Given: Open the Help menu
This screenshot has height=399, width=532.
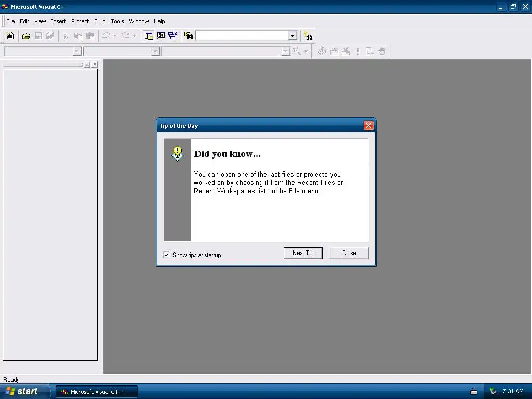Looking at the screenshot, I should pos(159,21).
